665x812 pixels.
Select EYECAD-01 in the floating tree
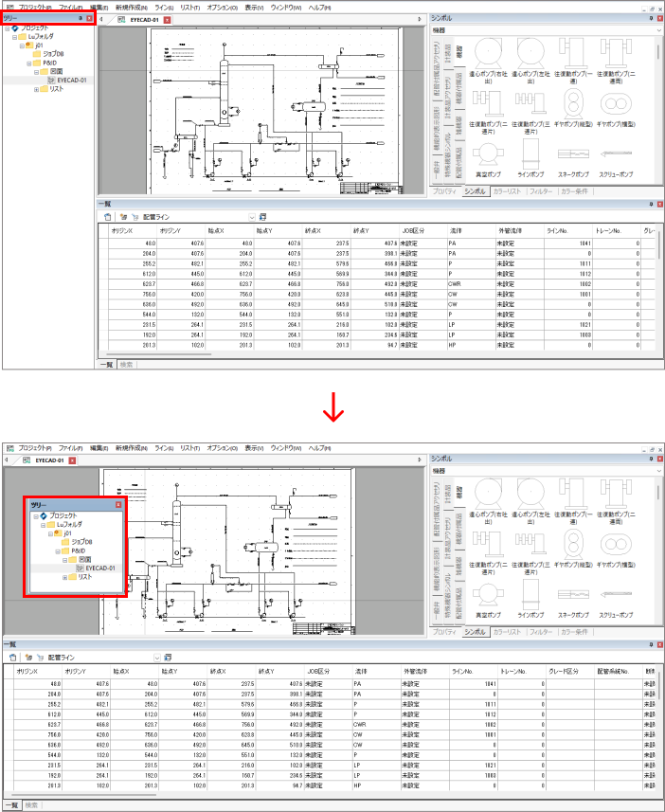[x=99, y=568]
